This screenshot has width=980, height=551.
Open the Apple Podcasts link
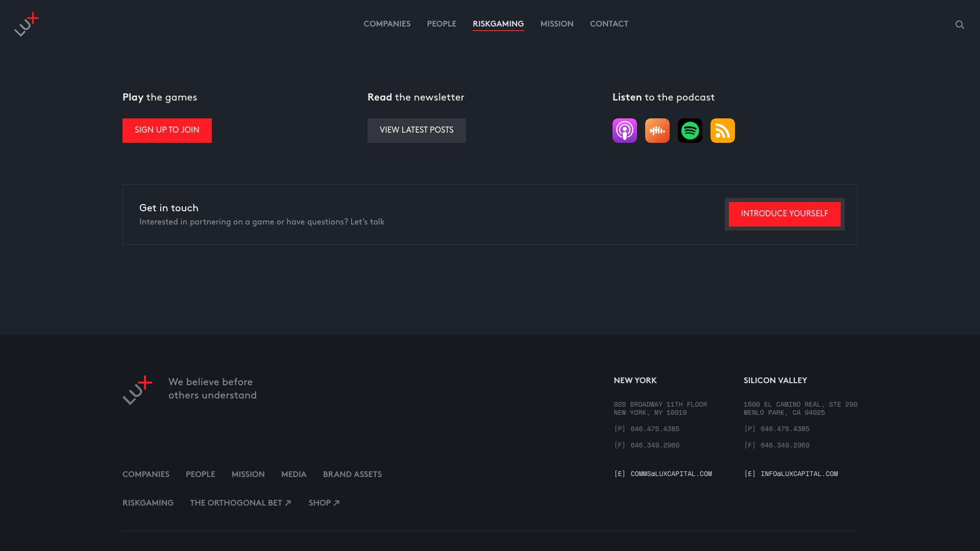[x=624, y=130]
